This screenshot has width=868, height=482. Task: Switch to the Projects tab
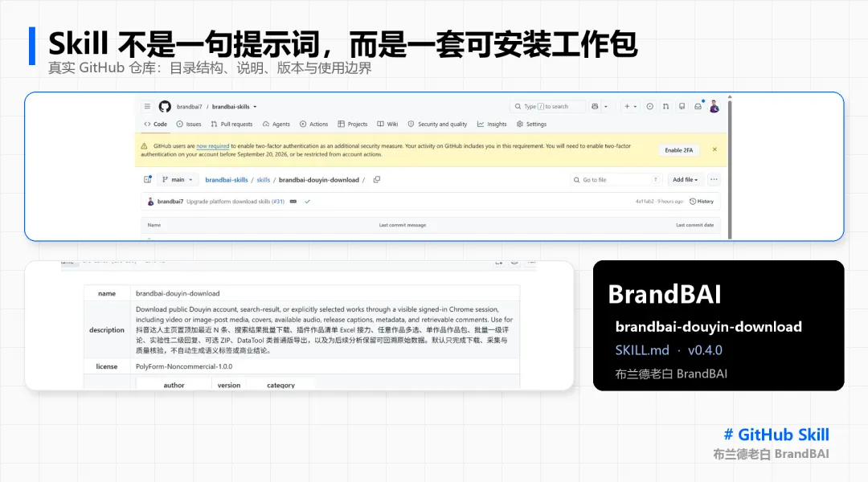tap(353, 124)
